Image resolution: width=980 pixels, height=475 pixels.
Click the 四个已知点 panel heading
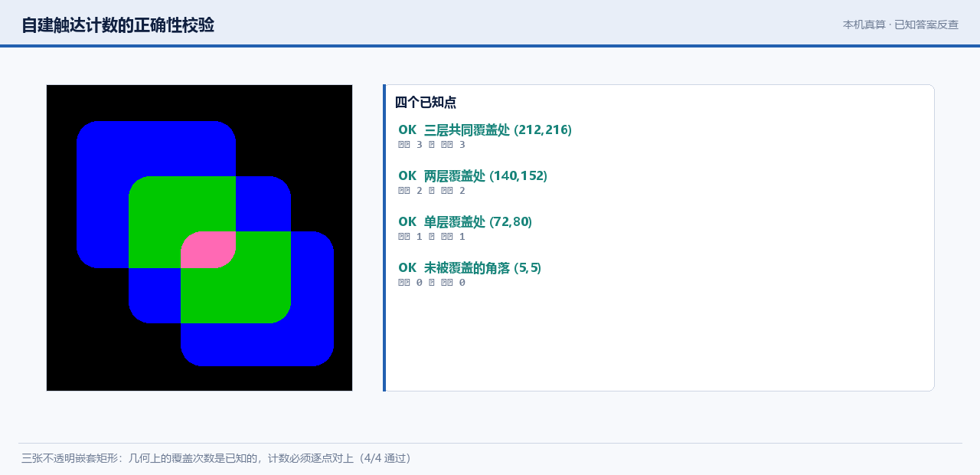pyautogui.click(x=426, y=102)
